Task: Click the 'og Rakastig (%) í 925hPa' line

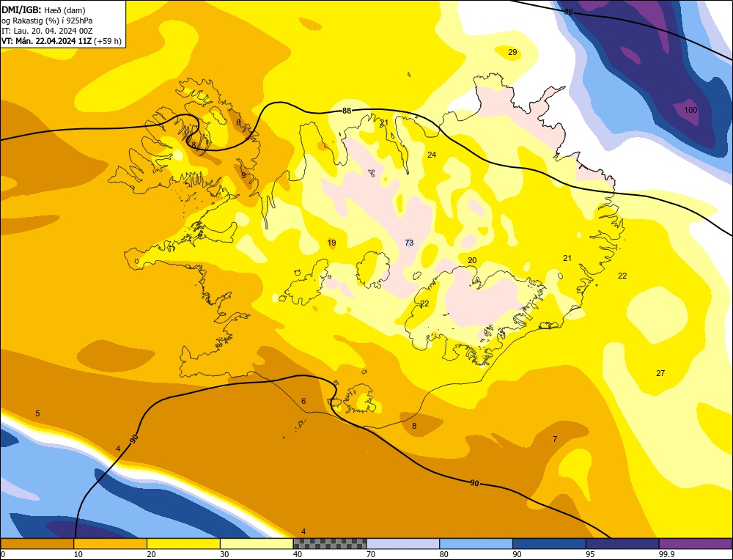Action: tap(47, 21)
